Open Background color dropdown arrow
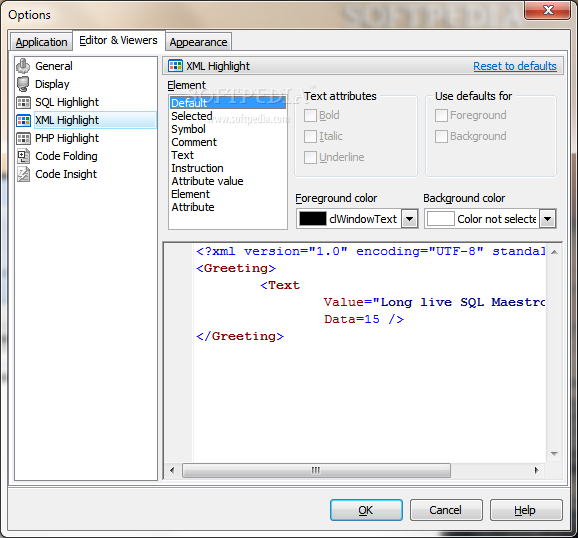Screen dimensions: 578x538 coord(548,219)
